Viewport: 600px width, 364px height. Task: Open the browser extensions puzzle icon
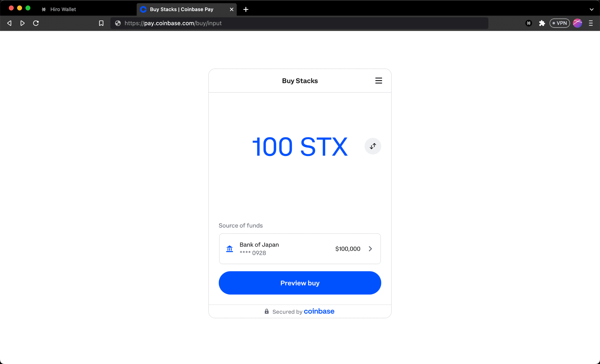point(542,23)
